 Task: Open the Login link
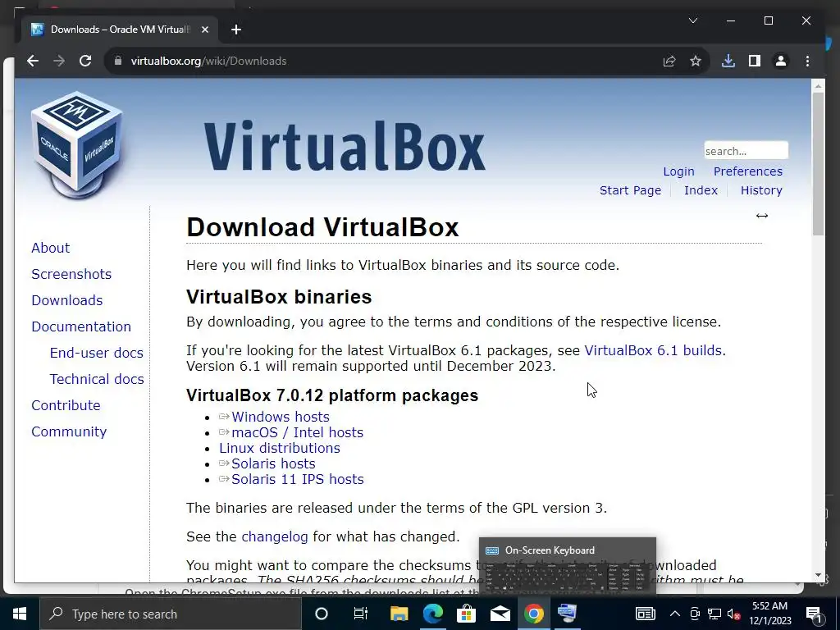(x=678, y=171)
